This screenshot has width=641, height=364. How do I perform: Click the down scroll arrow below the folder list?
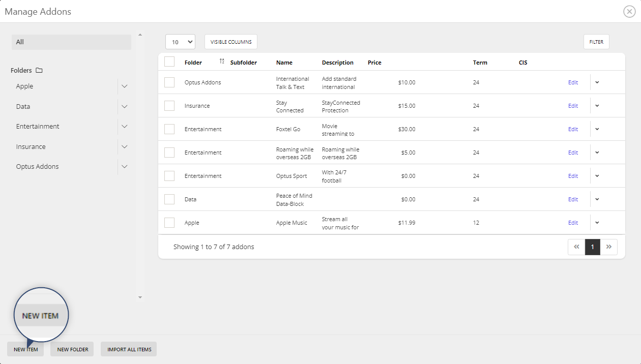140,297
